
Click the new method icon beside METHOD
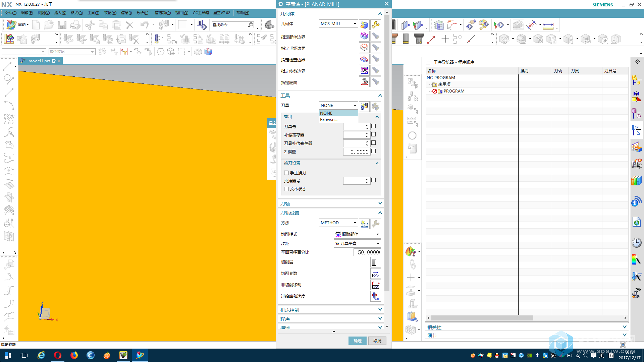coord(364,224)
